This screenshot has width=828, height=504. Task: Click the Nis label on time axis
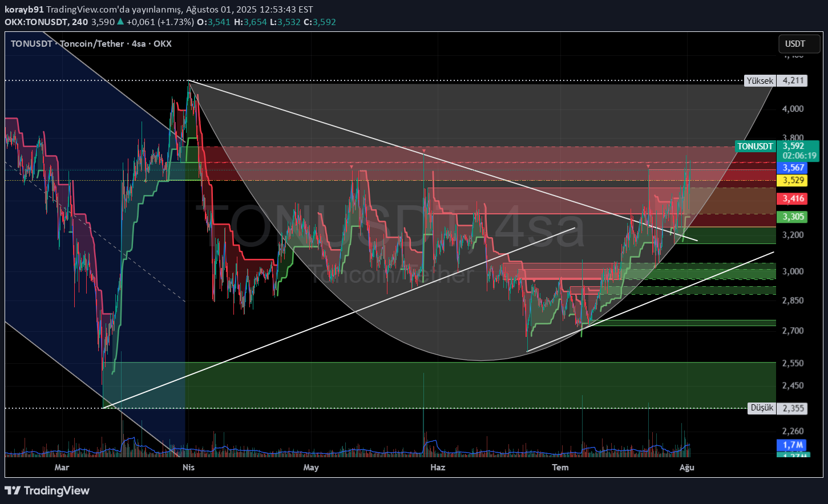click(x=188, y=468)
